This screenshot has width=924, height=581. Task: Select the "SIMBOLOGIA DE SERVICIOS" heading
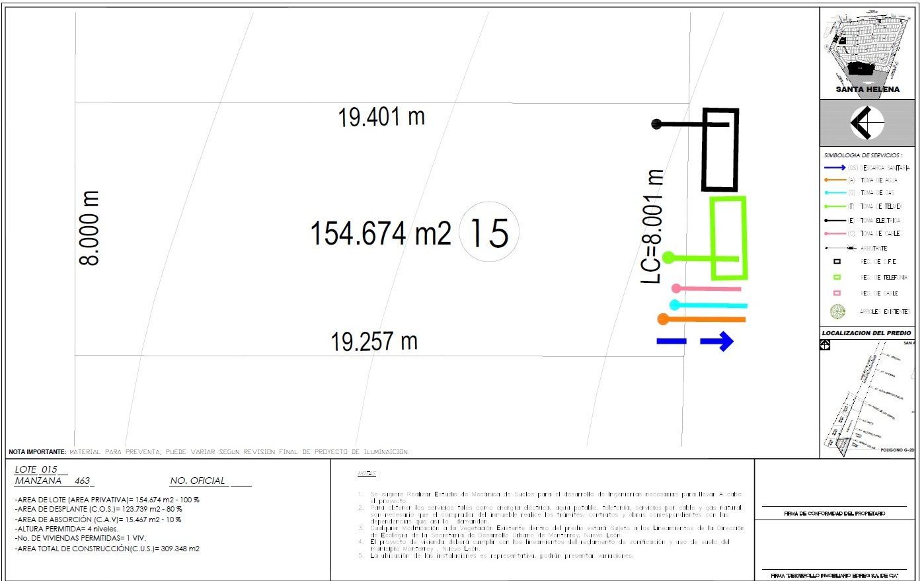[863, 155]
